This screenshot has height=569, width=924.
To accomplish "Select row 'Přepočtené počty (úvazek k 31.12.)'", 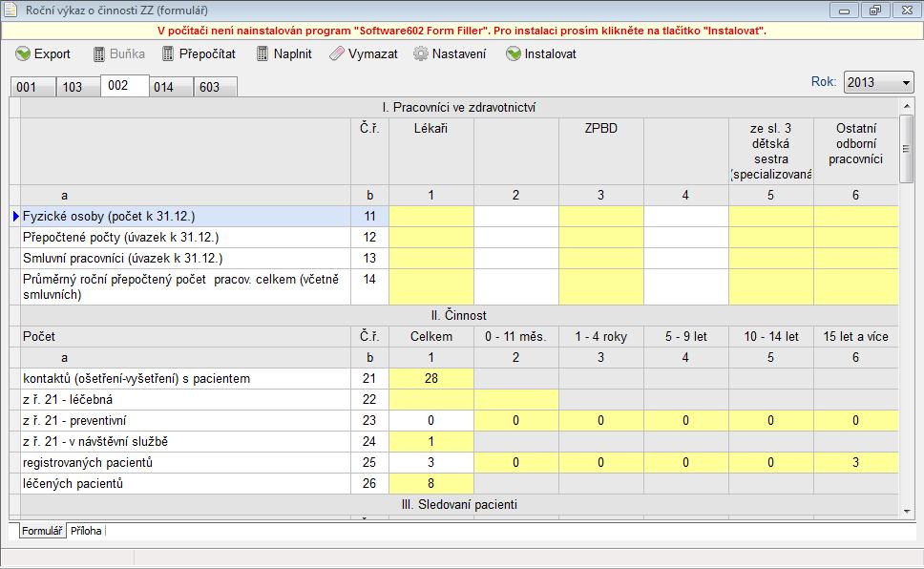I will pyautogui.click(x=185, y=237).
